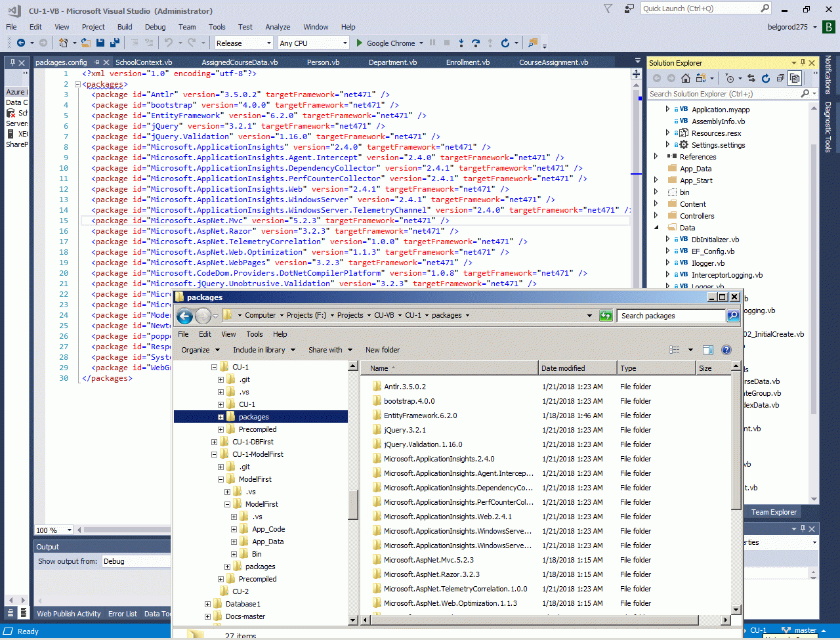Click Collapse All in Solution Explorer
840x640 pixels.
pos(780,78)
